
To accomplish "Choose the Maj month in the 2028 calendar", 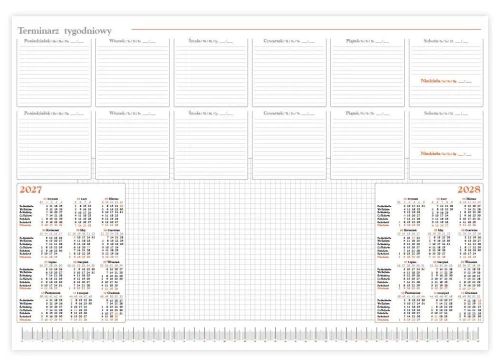I will [x=440, y=243].
